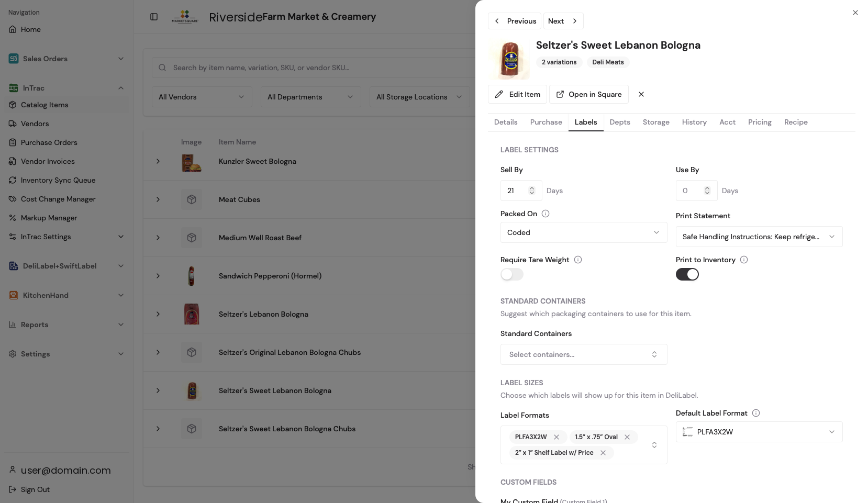Click the Markup Manager percent icon
The image size is (868, 503).
13,218
